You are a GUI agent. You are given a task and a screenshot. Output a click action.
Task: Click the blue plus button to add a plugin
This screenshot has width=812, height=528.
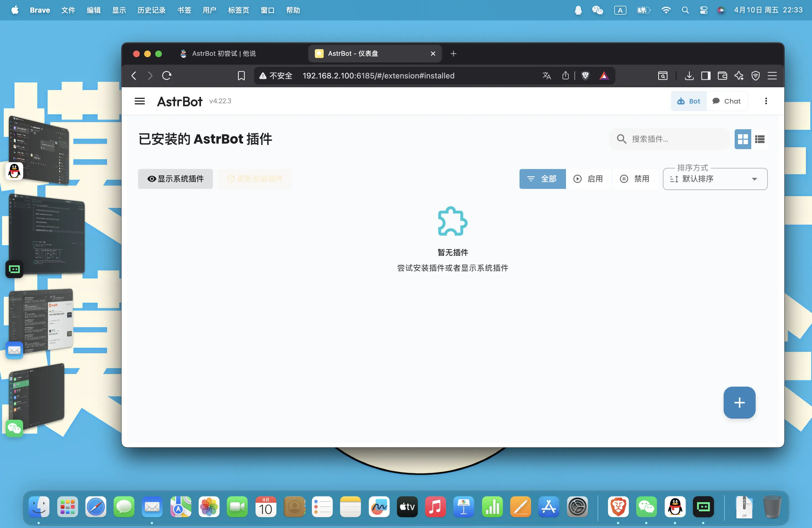(739, 402)
